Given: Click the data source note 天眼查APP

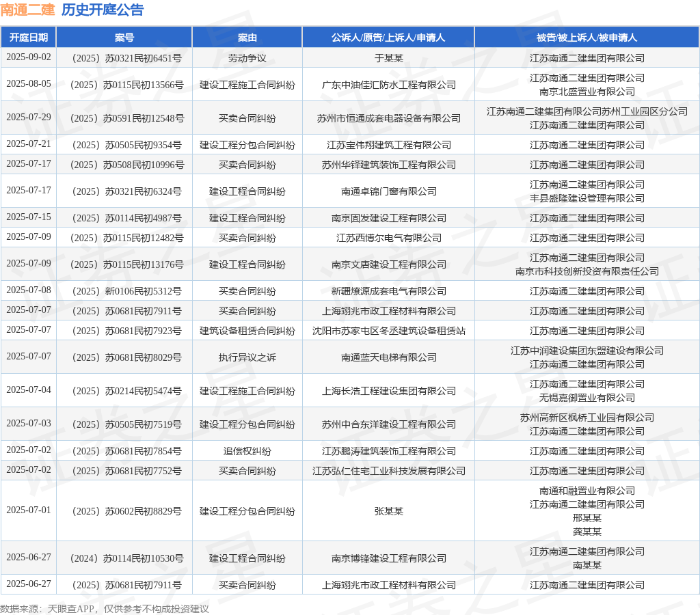Looking at the screenshot, I should click(70, 609).
